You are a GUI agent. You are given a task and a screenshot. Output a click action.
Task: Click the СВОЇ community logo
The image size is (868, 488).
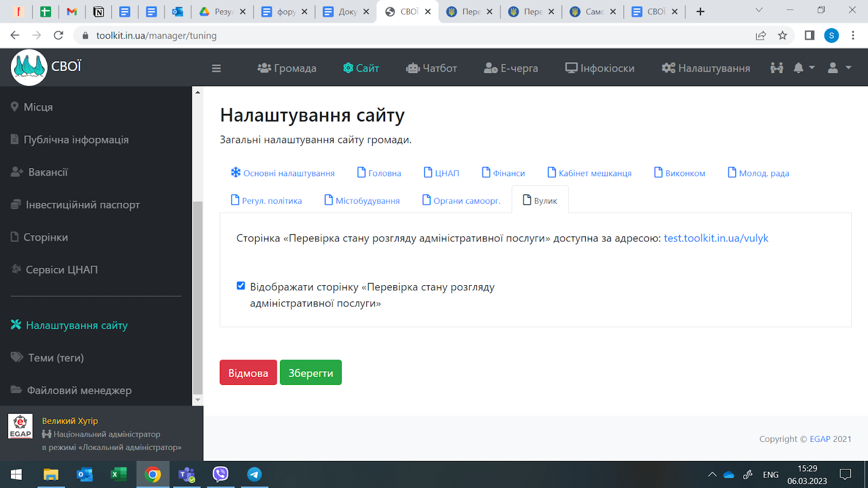[29, 67]
